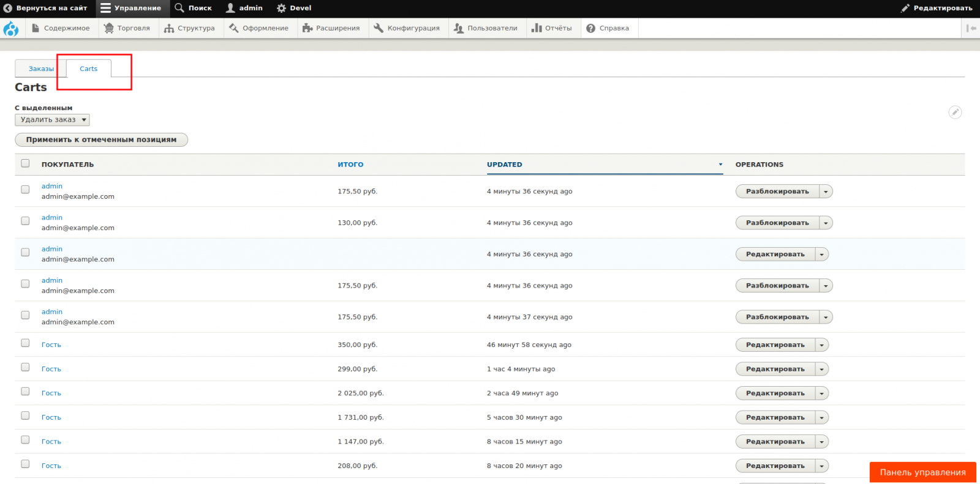Click the '46 минут 58 секунд ago' cell
The height and width of the screenshot is (484, 980).
pos(529,345)
